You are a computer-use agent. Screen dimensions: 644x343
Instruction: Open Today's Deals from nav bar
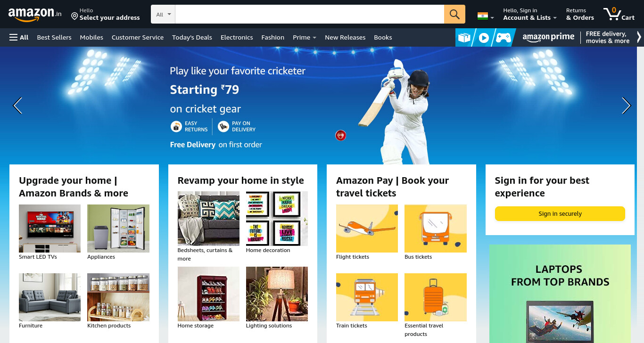pos(192,37)
